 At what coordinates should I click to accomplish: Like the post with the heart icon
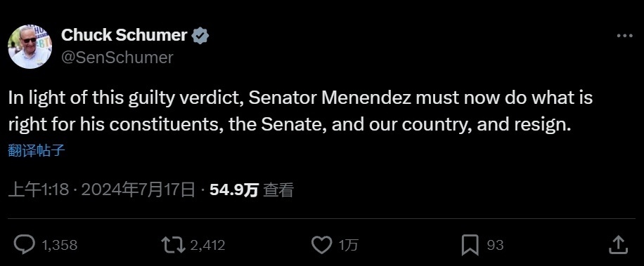pos(321,245)
